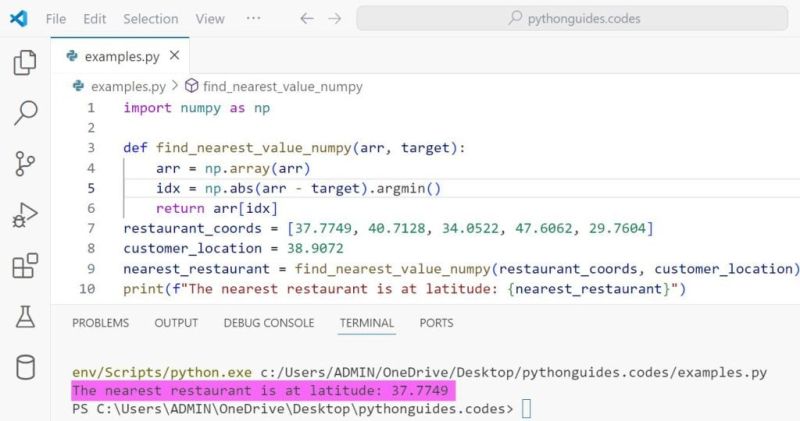
Task: Switch to the PORTS panel tab
Action: [x=436, y=323]
